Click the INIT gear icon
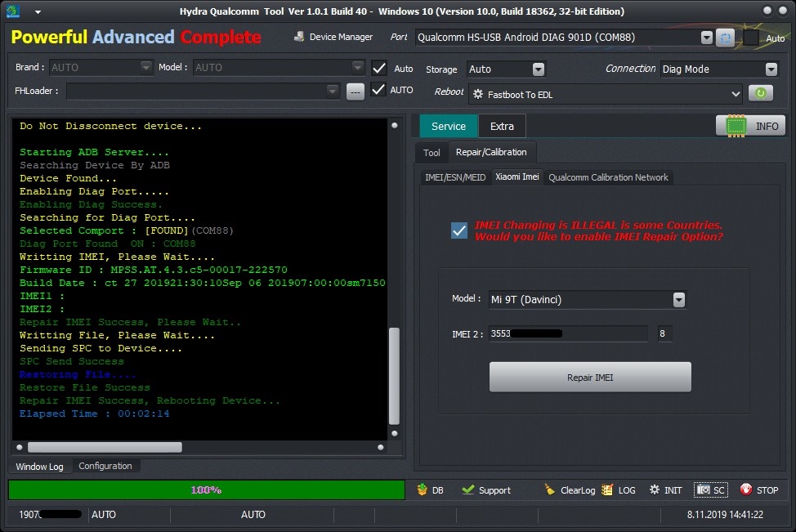The width and height of the screenshot is (796, 532). [x=655, y=490]
